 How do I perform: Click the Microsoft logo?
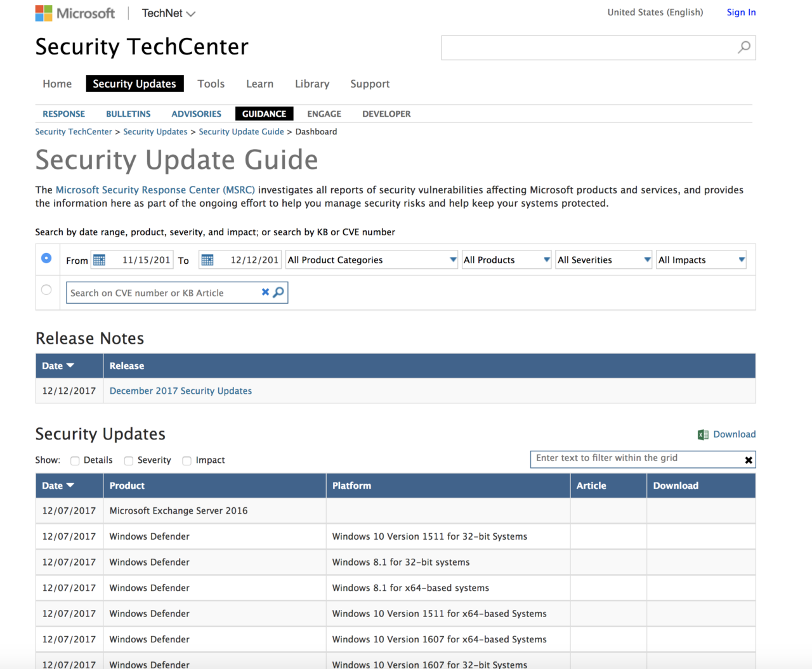(75, 13)
